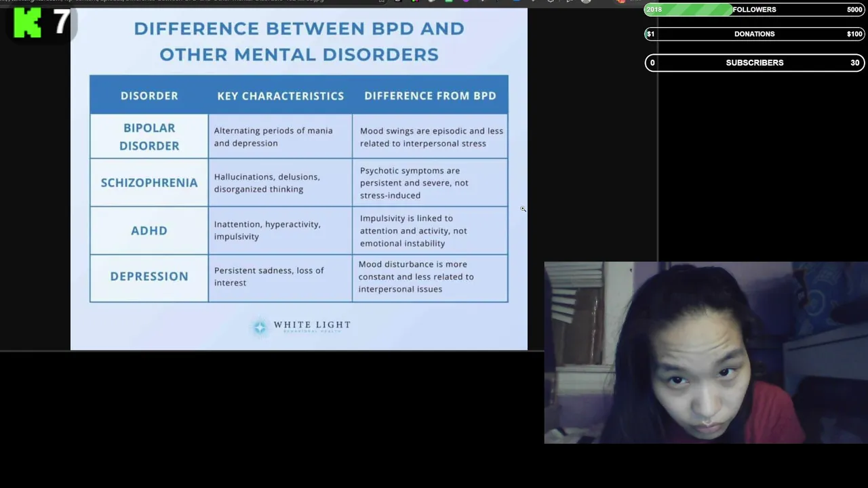This screenshot has width=868, height=488.
Task: Click "Hallucinations, delusions, disorganized thinking" cell
Action: tap(280, 182)
